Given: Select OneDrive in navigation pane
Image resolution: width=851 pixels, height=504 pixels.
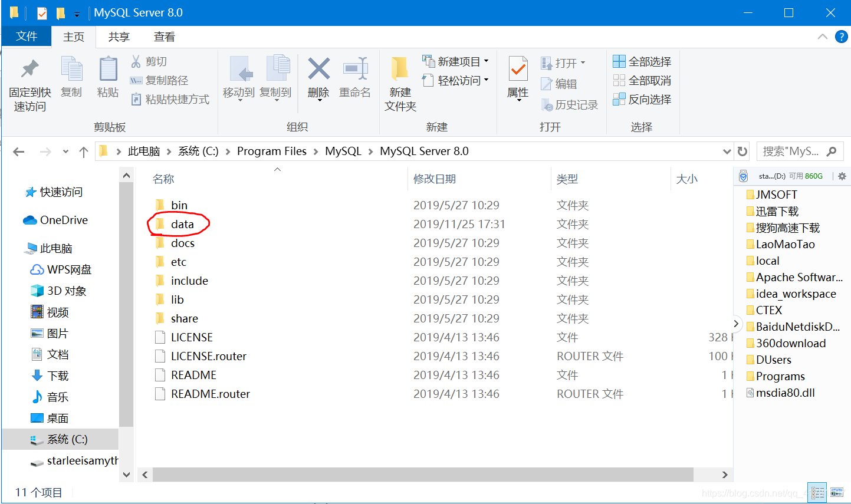Looking at the screenshot, I should pos(55,220).
